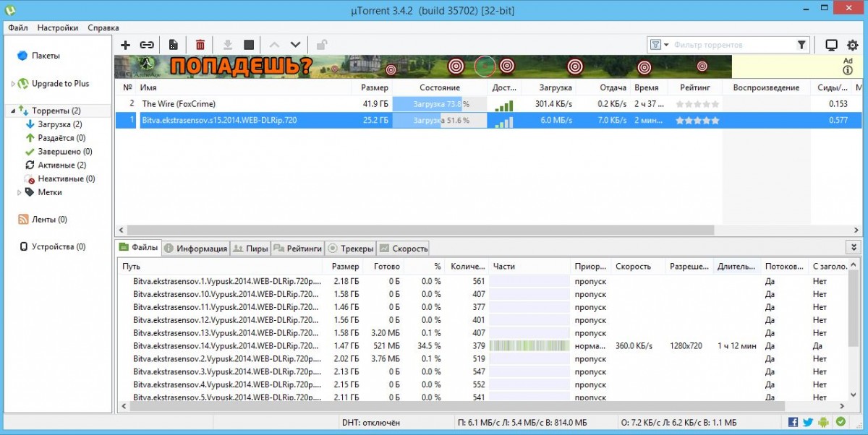Move torrent down in queue

click(x=295, y=45)
